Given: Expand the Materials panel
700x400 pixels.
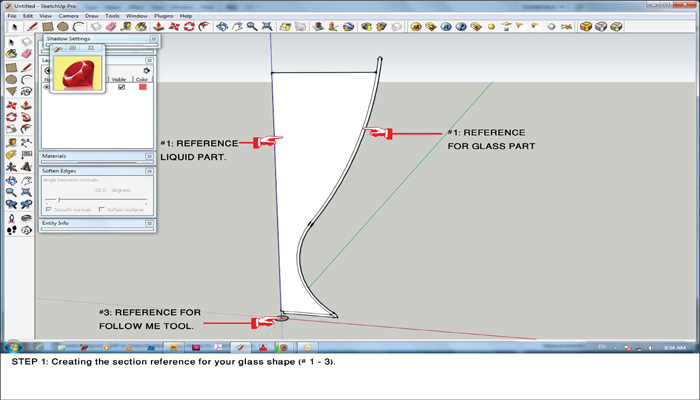Looking at the screenshot, I should pos(151,156).
